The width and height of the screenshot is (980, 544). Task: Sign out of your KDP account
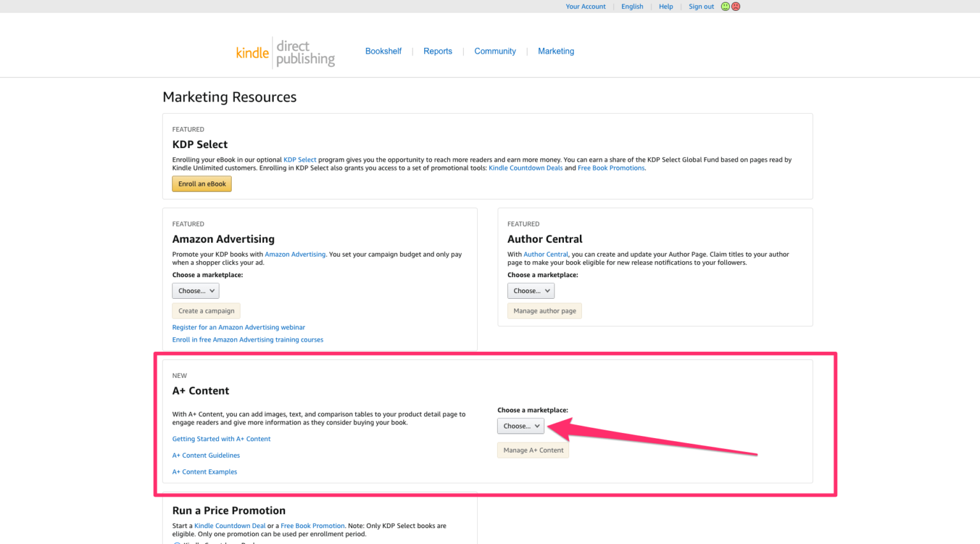(x=701, y=6)
